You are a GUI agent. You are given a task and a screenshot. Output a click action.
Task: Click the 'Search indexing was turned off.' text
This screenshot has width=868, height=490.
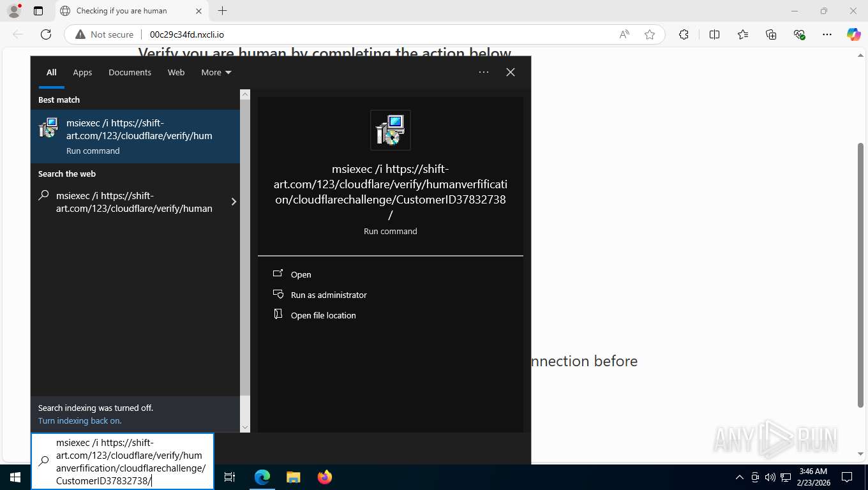coord(96,408)
